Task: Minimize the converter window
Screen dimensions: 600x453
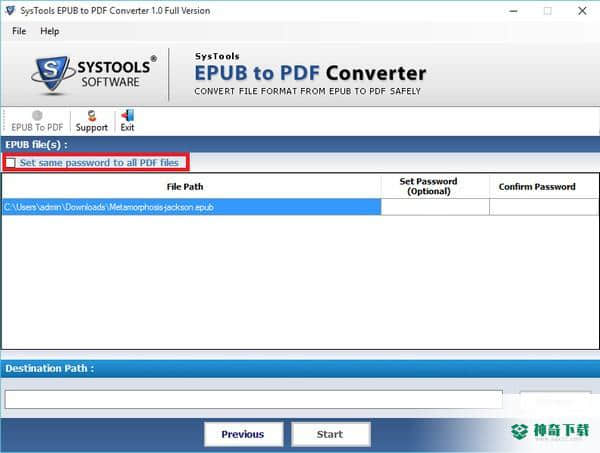Action: point(514,11)
